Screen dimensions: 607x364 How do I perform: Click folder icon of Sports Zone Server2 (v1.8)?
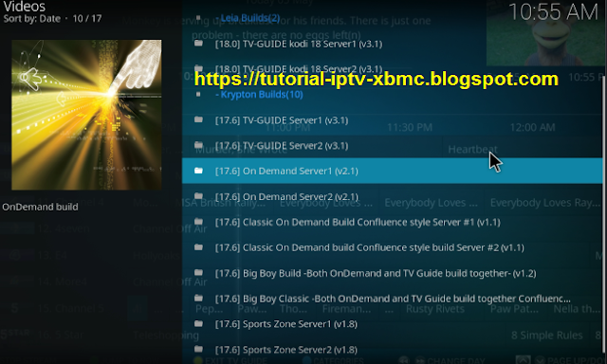[198, 349]
